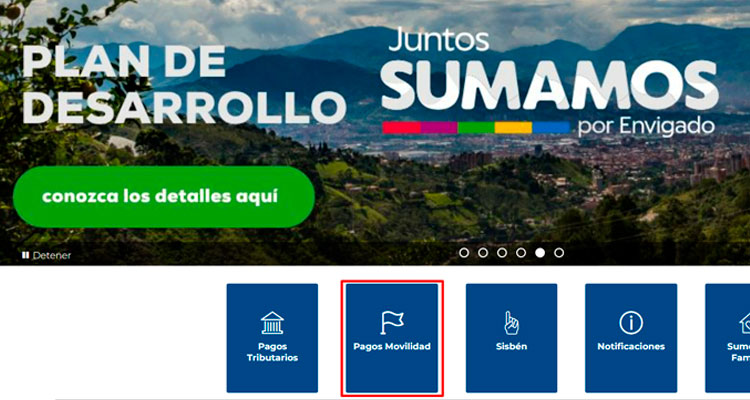Open the Pagos Tributarios label text

272,352
